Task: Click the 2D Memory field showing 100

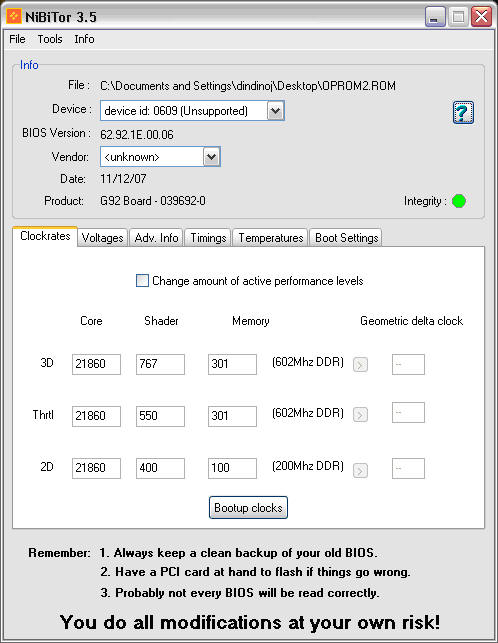Action: 232,468
